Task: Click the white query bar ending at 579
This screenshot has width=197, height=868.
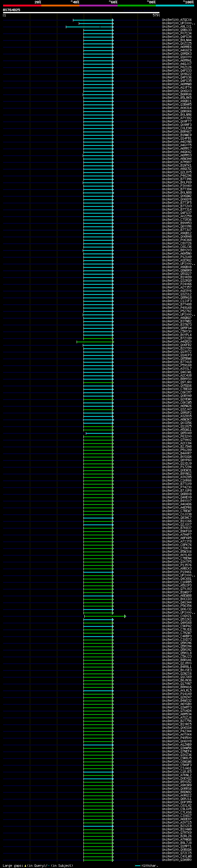Action: tap(81, 13)
